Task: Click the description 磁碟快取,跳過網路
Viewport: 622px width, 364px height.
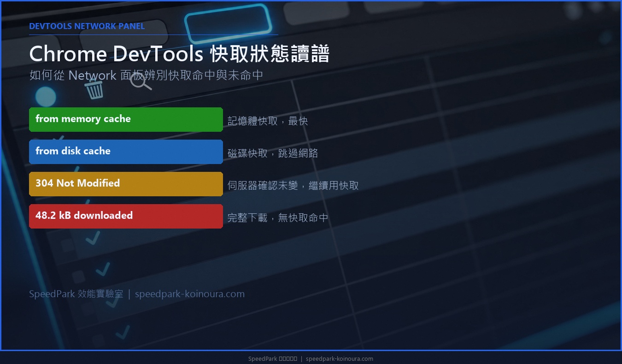Action: coord(273,153)
